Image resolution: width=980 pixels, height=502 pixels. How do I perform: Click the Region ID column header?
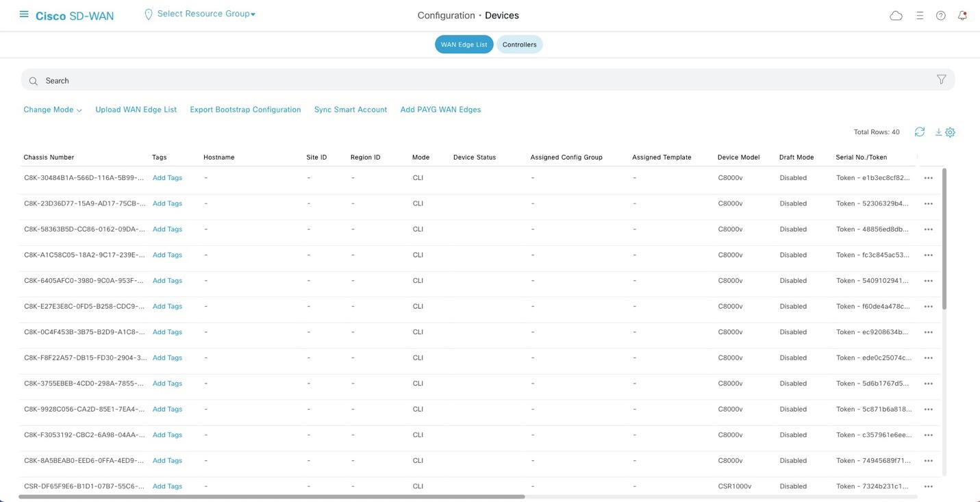point(366,158)
